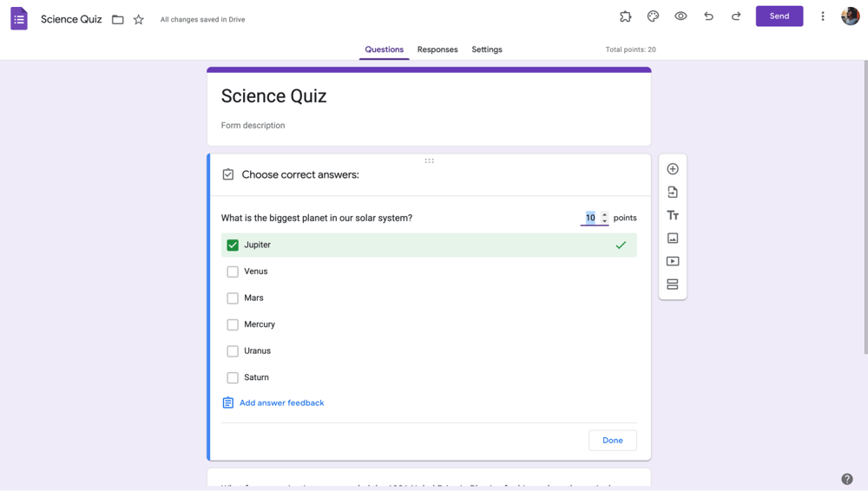Click Add answer feedback link
Viewport: 868px width, 491px height.
281,403
